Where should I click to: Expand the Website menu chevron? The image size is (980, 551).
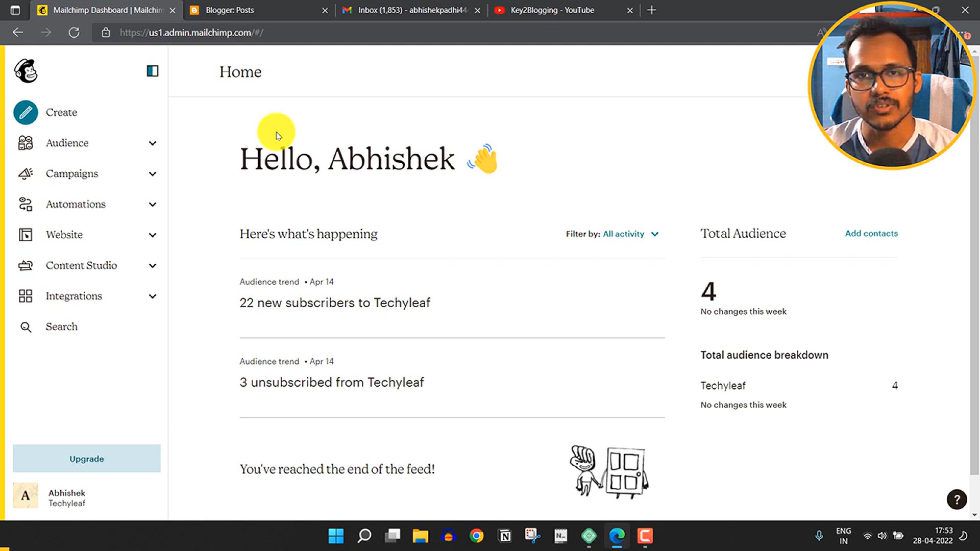click(x=153, y=235)
